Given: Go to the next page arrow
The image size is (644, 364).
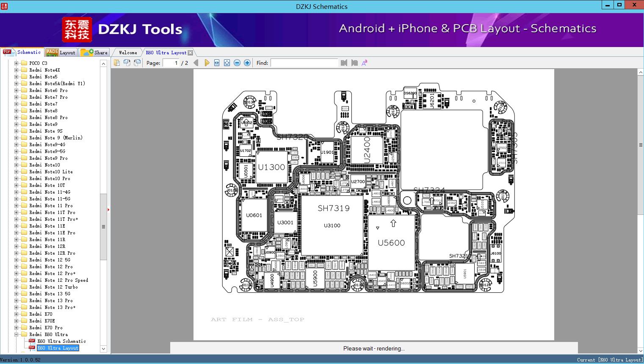Looking at the screenshot, I should pyautogui.click(x=207, y=63).
